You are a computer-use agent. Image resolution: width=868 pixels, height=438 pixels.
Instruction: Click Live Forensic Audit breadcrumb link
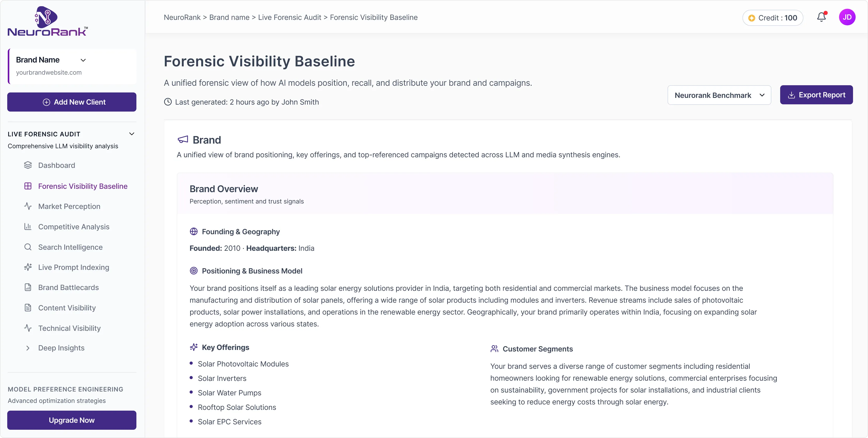(x=289, y=17)
